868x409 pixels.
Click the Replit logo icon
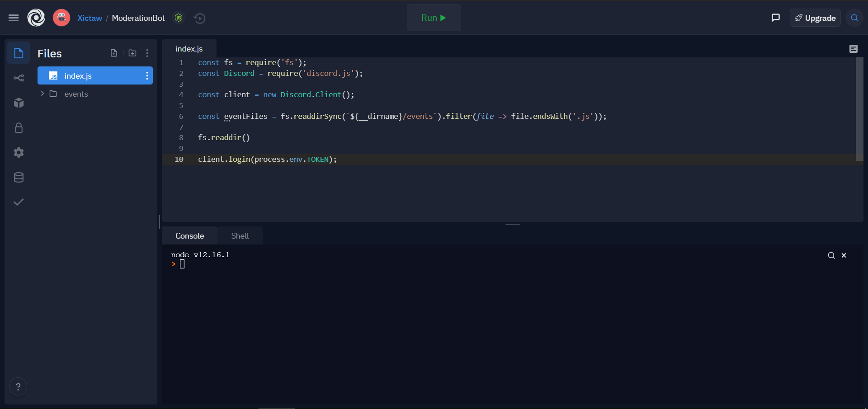point(36,18)
